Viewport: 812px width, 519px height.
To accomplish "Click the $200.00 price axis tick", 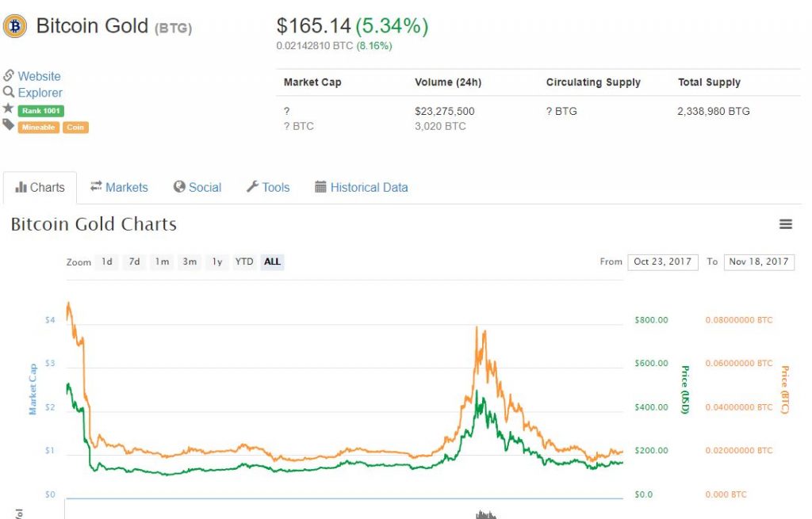I will (x=652, y=451).
